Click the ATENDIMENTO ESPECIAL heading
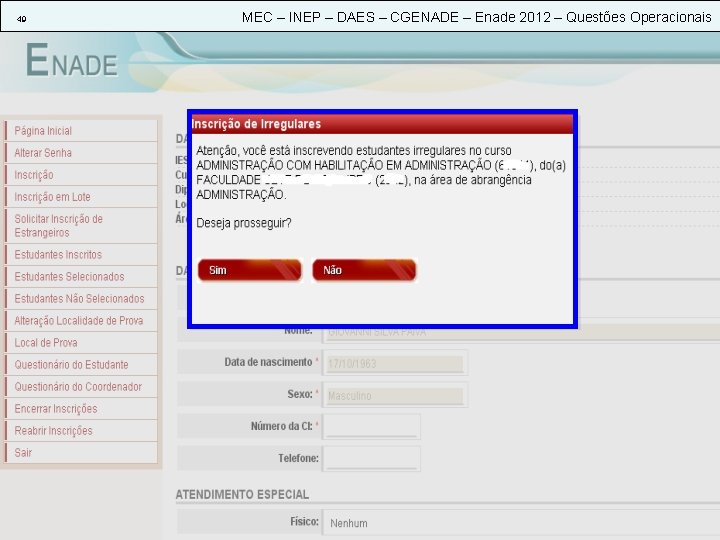 coord(242,495)
